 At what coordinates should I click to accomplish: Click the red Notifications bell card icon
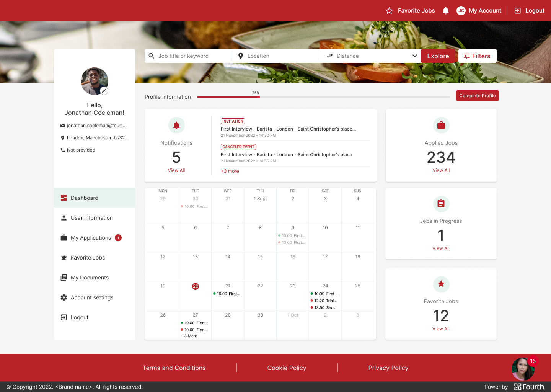[x=176, y=125]
